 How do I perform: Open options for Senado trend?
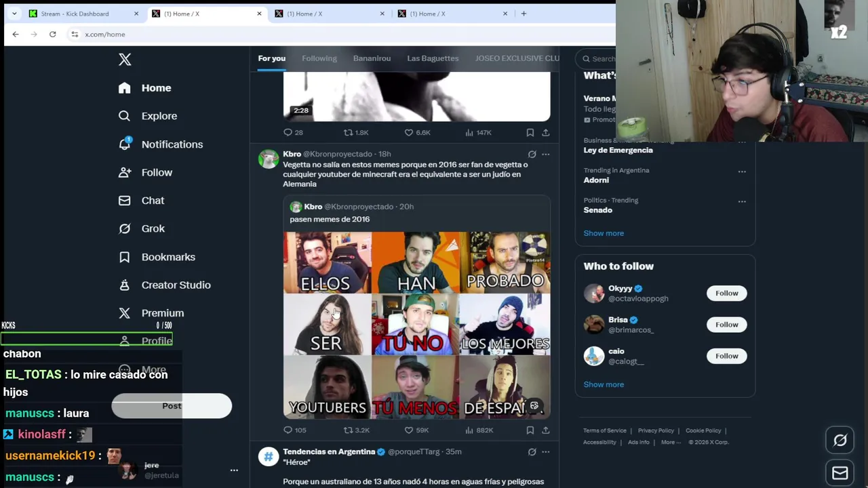click(742, 201)
